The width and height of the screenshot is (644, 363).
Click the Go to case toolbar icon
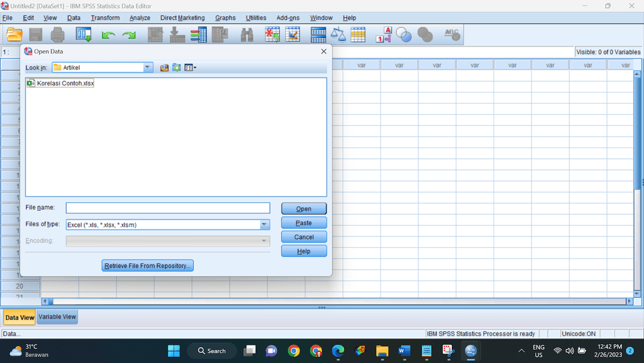coord(155,35)
